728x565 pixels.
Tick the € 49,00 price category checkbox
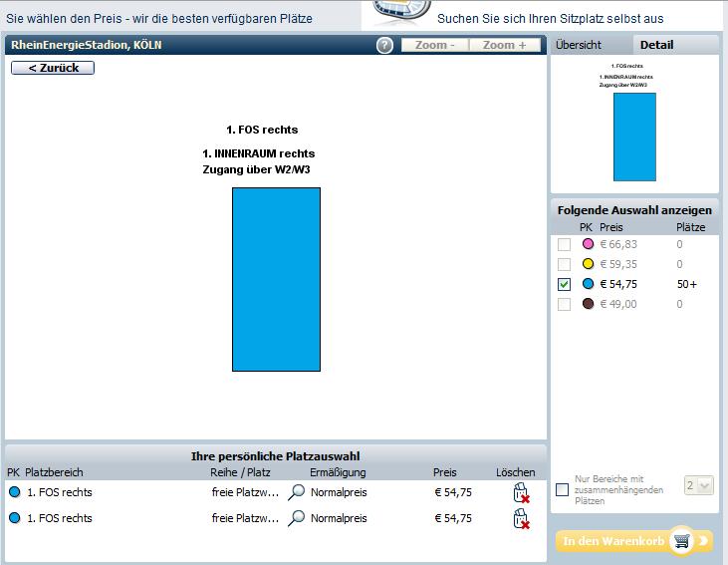(x=565, y=304)
